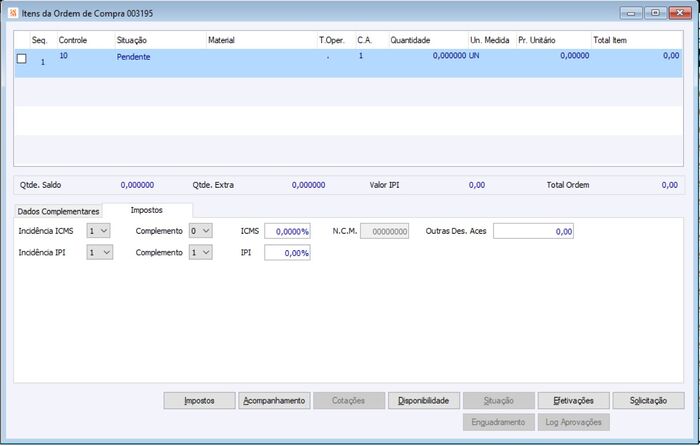Open the Incidência ICMS dropdown
The width and height of the screenshot is (700, 446).
point(98,231)
